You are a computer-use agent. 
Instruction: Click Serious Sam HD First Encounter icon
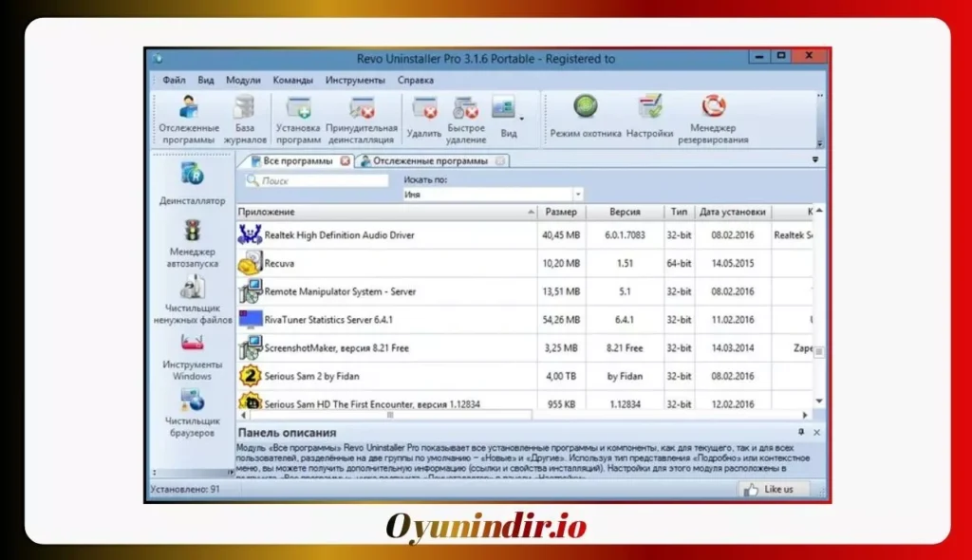tap(250, 401)
